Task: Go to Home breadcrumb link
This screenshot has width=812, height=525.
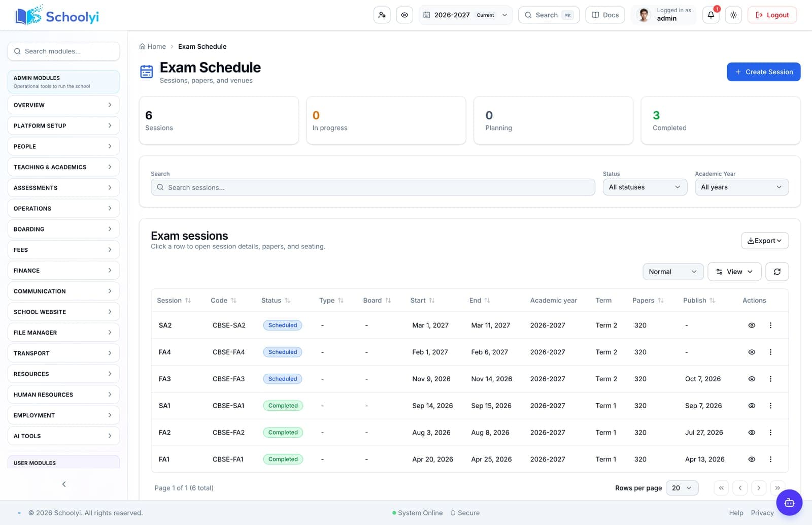Action: (x=153, y=47)
